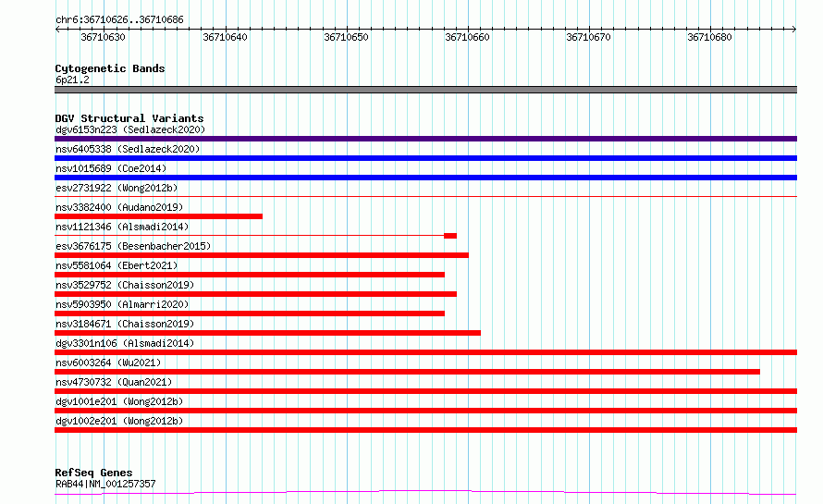823x504 pixels.
Task: Click the esv3676175 (Besenbacher2015) label
Action: pyautogui.click(x=133, y=246)
